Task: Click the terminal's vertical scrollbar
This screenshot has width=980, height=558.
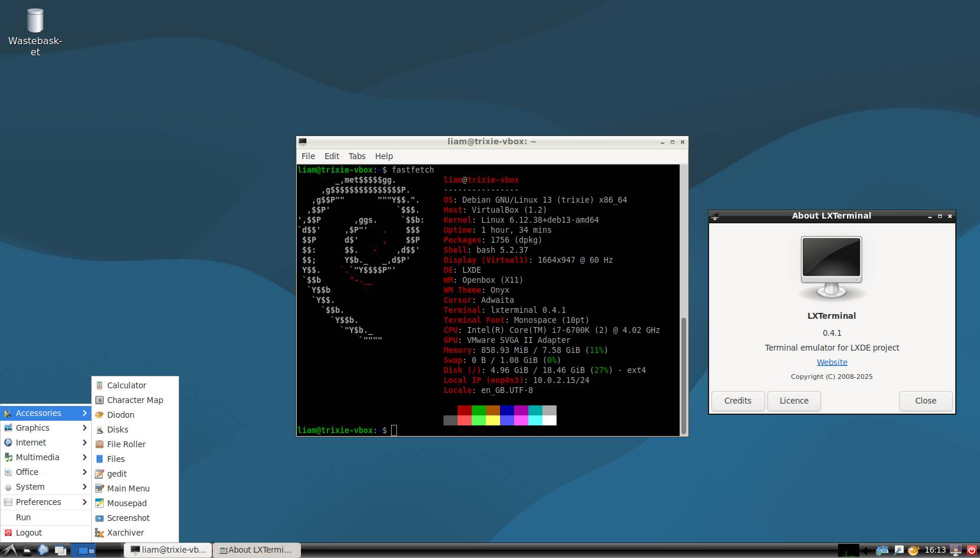Action: point(683,375)
